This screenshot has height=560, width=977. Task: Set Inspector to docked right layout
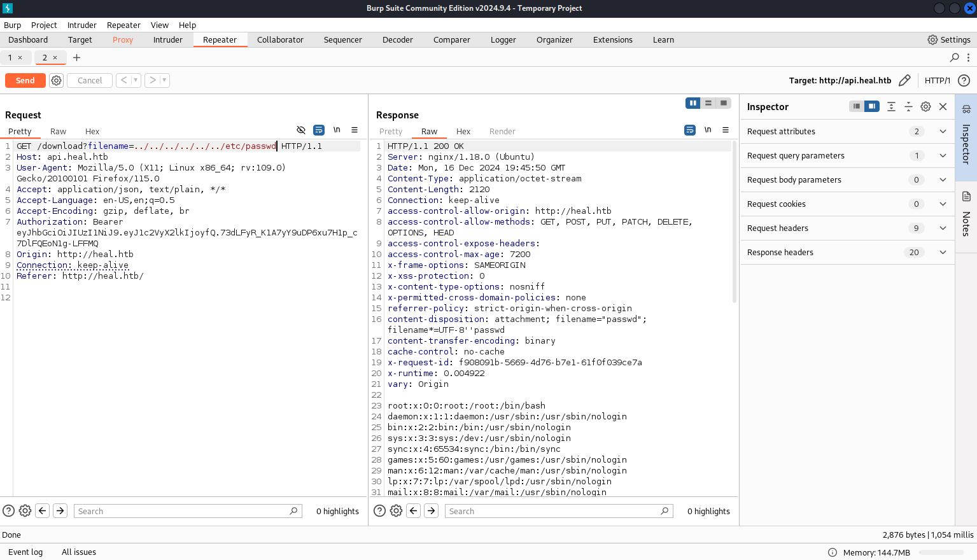click(x=872, y=106)
